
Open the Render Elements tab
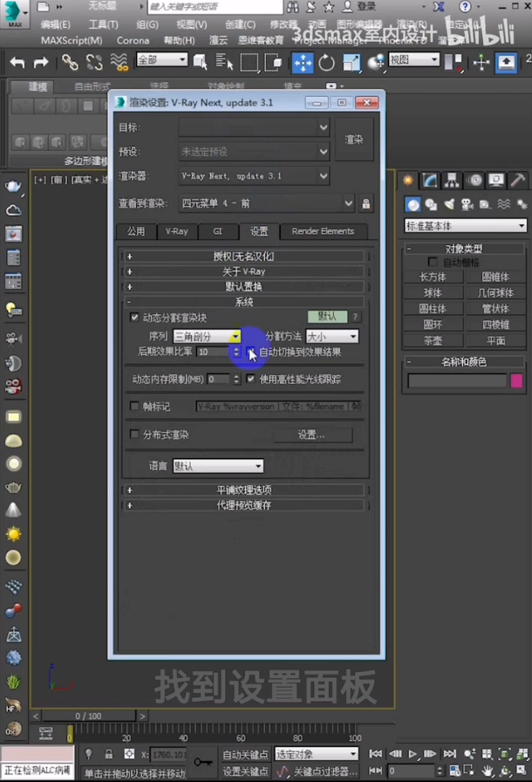click(323, 231)
